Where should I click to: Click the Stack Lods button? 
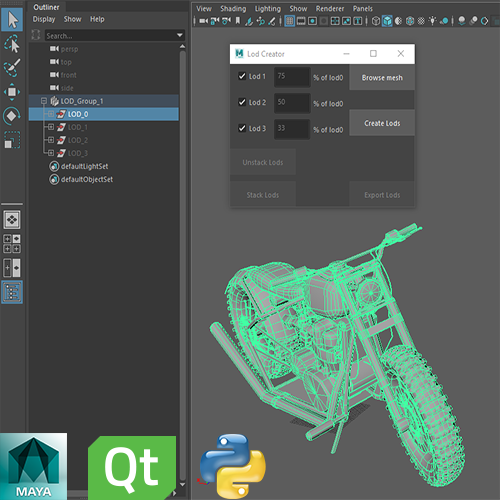coord(263,195)
